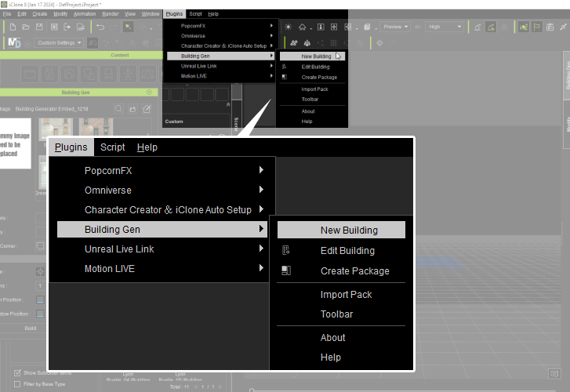
Task: Select the brick building thumbnail
Action: [96, 126]
